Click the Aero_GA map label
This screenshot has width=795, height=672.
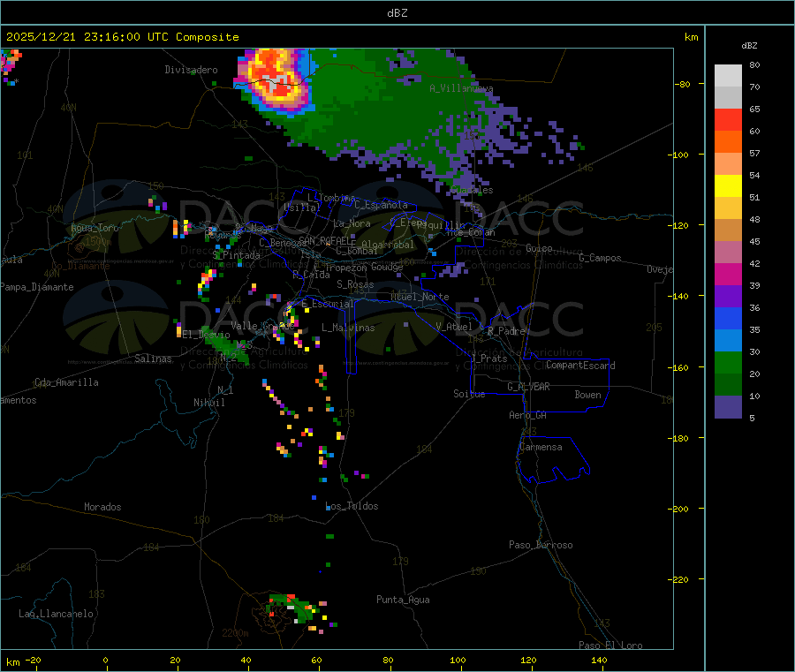pos(528,415)
